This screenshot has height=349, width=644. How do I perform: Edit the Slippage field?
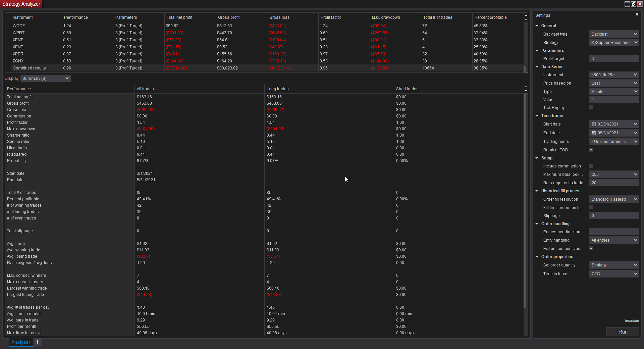pos(614,216)
